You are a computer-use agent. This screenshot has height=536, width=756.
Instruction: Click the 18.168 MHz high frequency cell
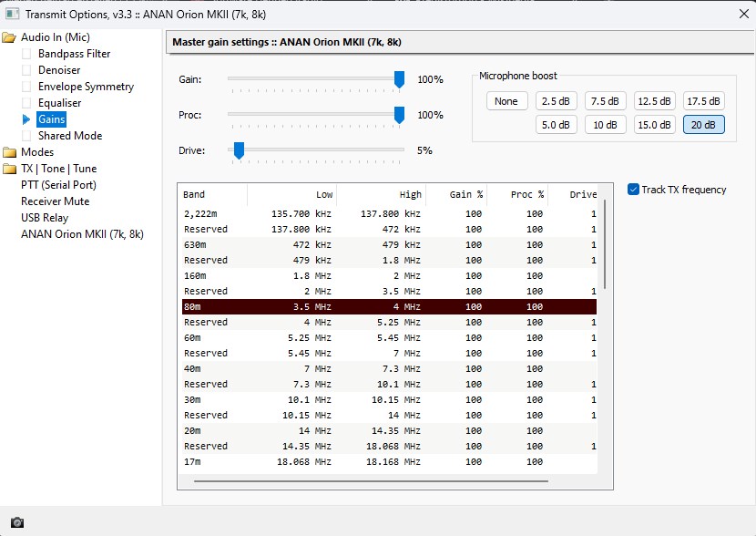tap(393, 461)
